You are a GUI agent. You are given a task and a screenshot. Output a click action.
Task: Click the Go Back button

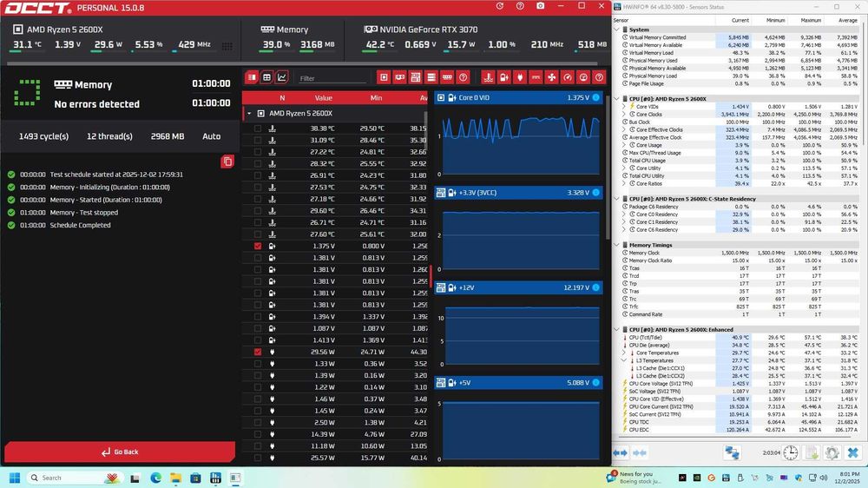(x=120, y=452)
